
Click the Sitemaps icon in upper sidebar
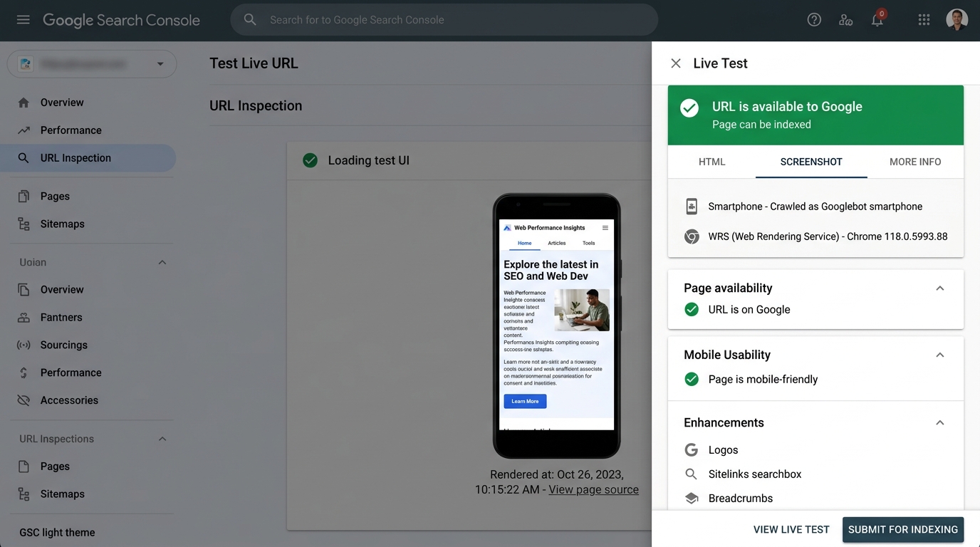pyautogui.click(x=24, y=224)
